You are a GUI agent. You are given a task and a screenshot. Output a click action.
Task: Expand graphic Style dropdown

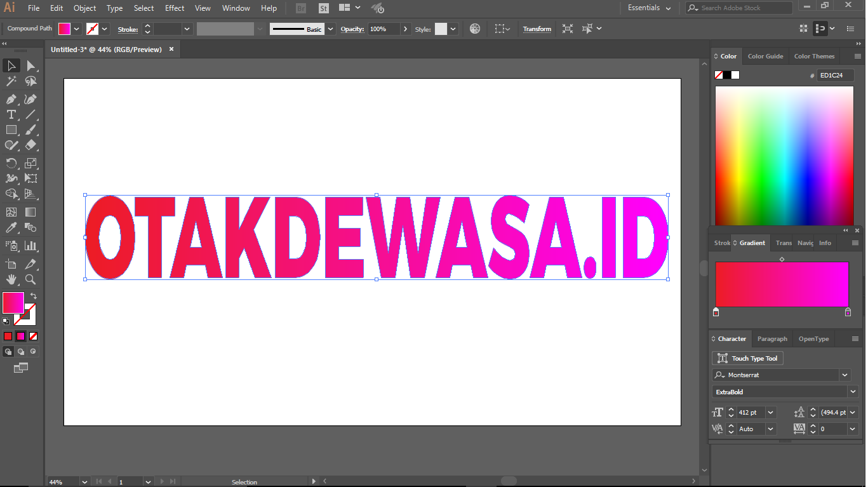(x=453, y=29)
